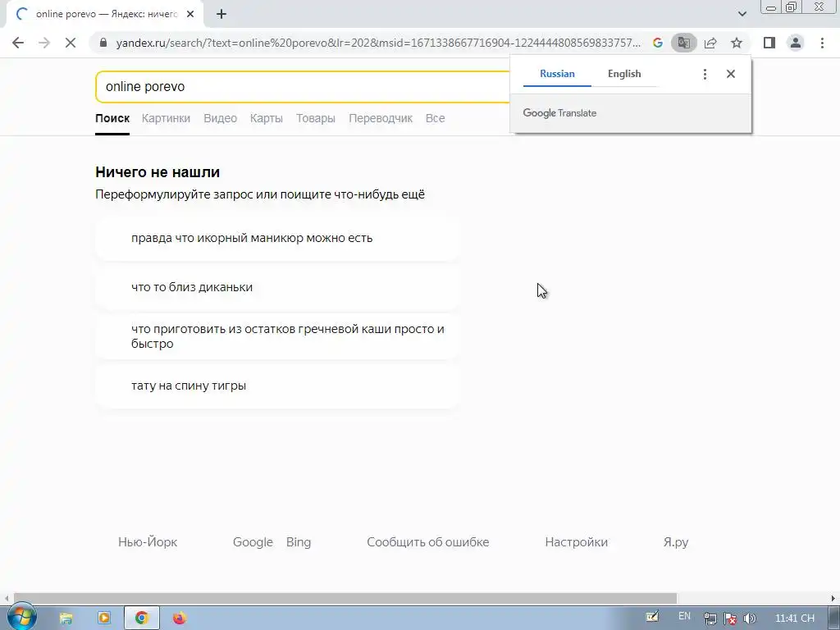Image resolution: width=840 pixels, height=630 pixels.
Task: Open the network tray icon
Action: click(710, 619)
